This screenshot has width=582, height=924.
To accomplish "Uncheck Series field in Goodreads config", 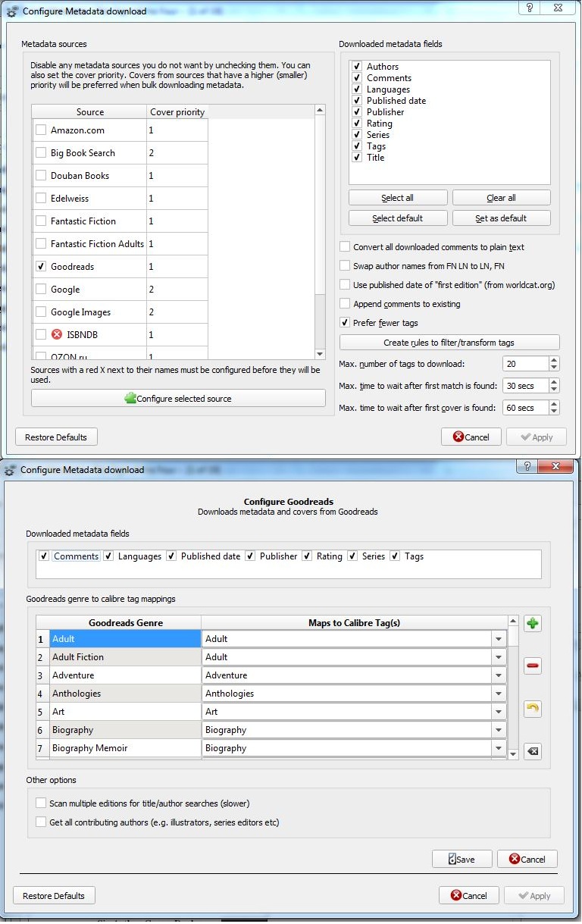I will coord(352,556).
